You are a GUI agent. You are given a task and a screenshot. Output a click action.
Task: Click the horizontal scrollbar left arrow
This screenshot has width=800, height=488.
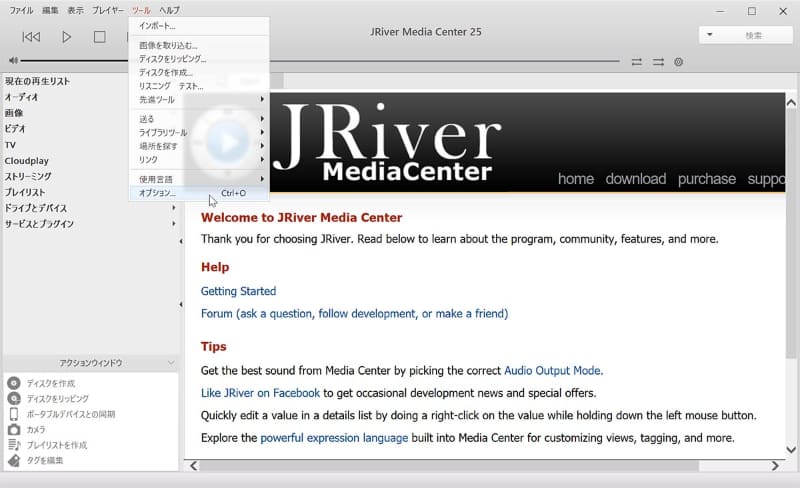coord(193,466)
